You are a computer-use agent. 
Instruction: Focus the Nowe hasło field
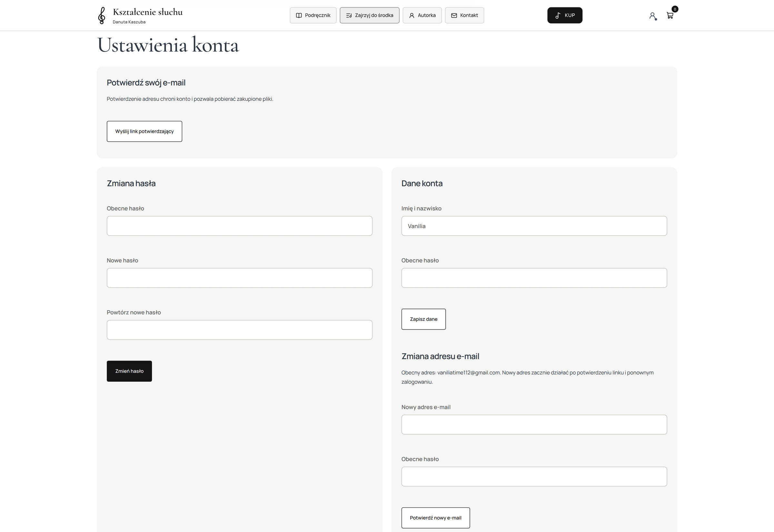(239, 278)
